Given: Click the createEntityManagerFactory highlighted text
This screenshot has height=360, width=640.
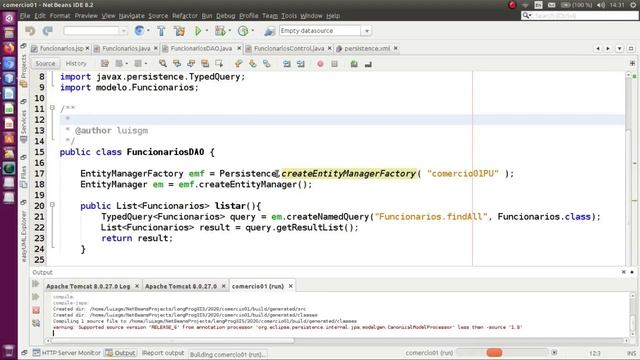Looking at the screenshot, I should tap(349, 173).
